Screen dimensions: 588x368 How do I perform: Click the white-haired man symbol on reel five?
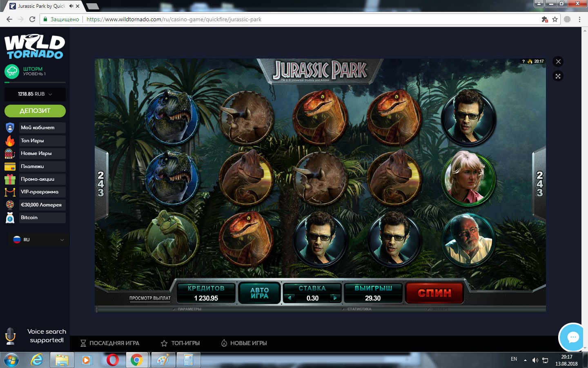tap(469, 239)
